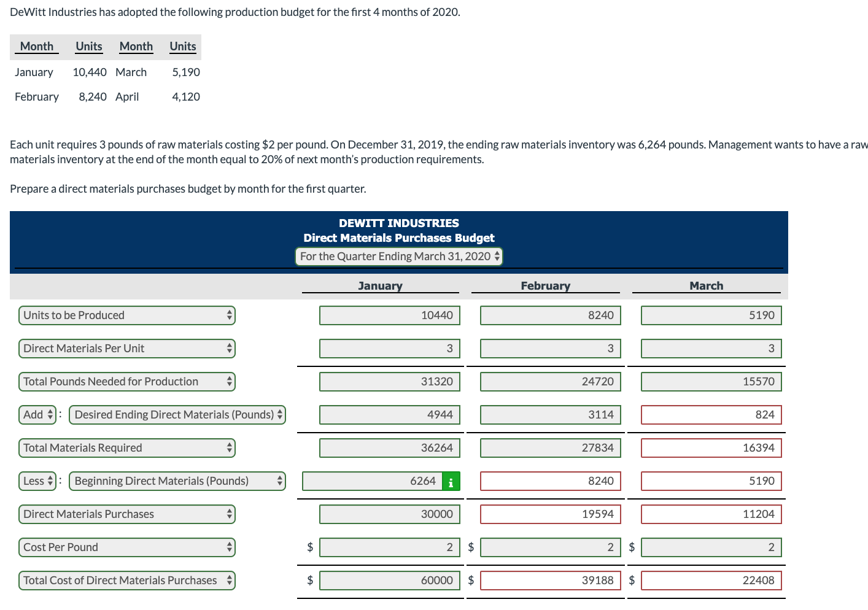Open the 'Add' operator dropdown
This screenshot has width=868, height=610.
click(37, 415)
